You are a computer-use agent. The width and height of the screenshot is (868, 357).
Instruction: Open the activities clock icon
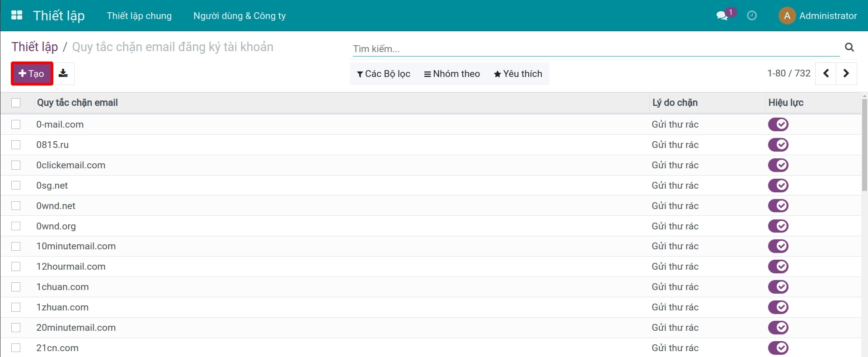[x=752, y=16]
